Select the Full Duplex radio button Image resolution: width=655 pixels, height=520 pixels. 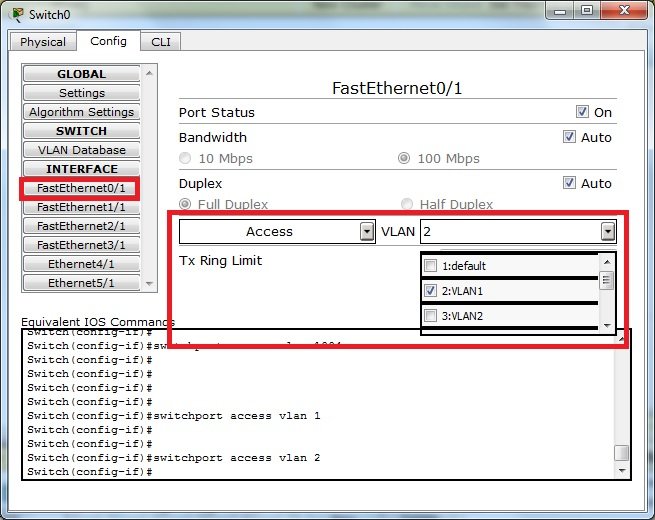pyautogui.click(x=185, y=204)
